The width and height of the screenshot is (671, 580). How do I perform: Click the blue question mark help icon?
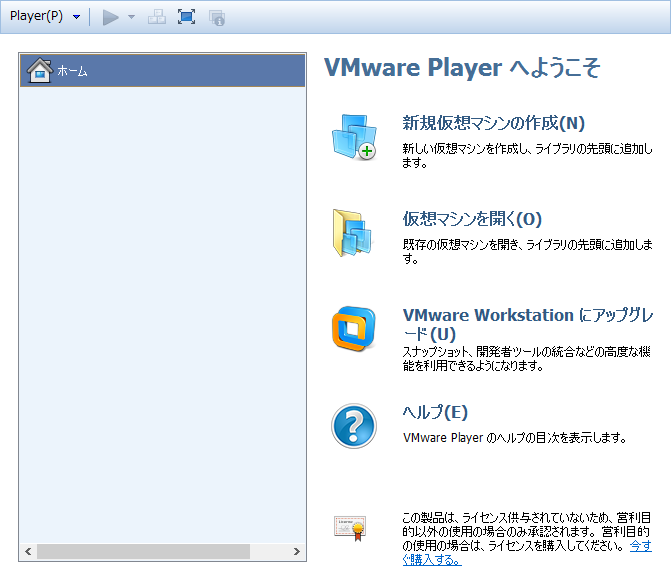pyautogui.click(x=354, y=426)
